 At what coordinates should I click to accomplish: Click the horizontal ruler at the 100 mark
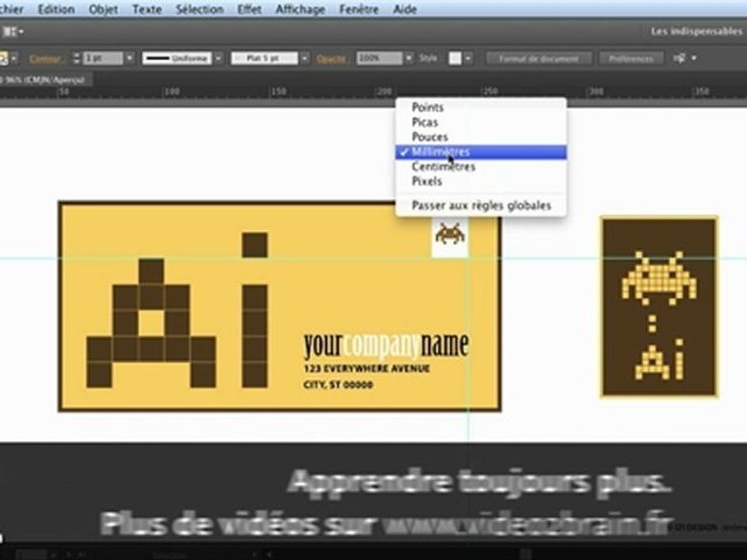click(x=171, y=92)
